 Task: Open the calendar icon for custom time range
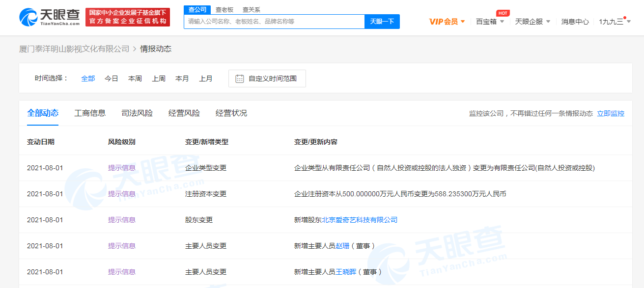click(x=240, y=79)
